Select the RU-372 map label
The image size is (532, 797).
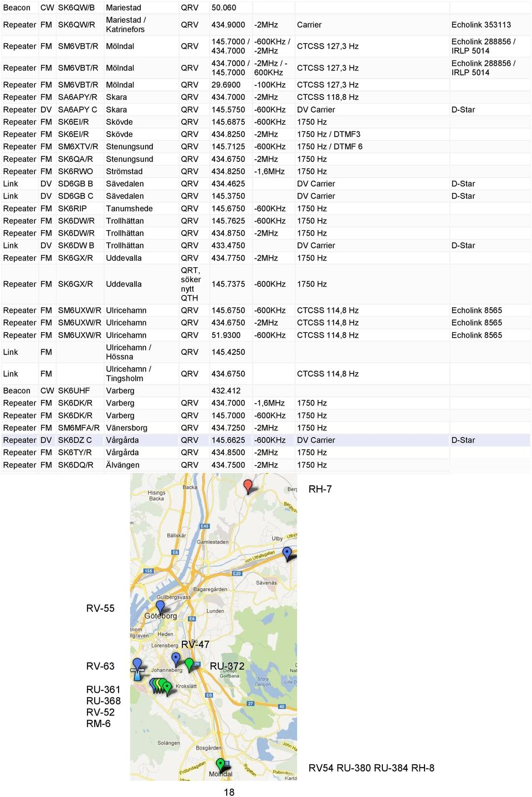click(227, 666)
